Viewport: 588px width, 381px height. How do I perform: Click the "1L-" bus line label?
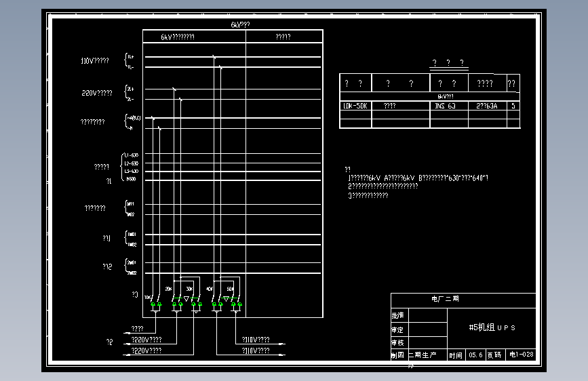(130, 67)
